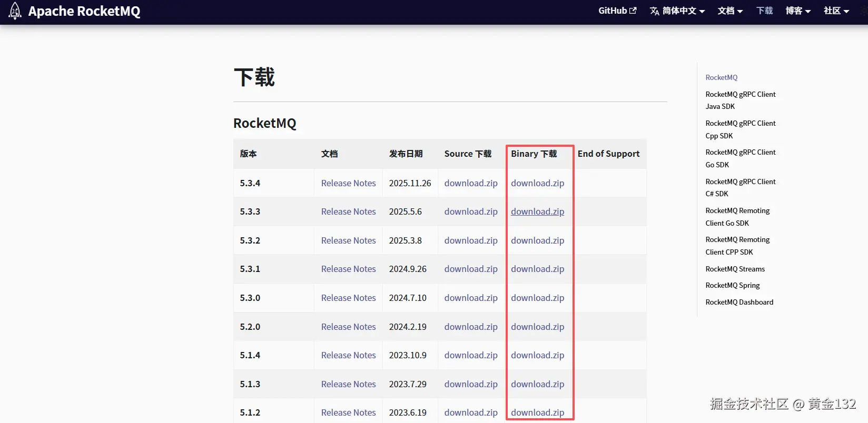Viewport: 868px width, 423px height.
Task: Go to RocketMQ Dashboard sidebar link
Action: [739, 302]
